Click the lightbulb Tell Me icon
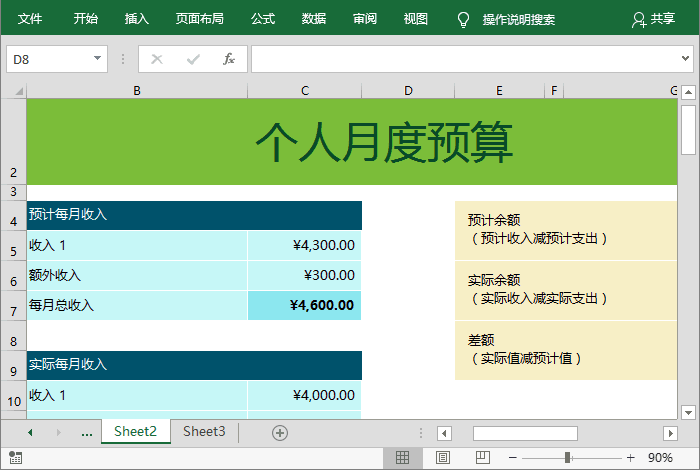Image resolution: width=700 pixels, height=470 pixels. [463, 20]
